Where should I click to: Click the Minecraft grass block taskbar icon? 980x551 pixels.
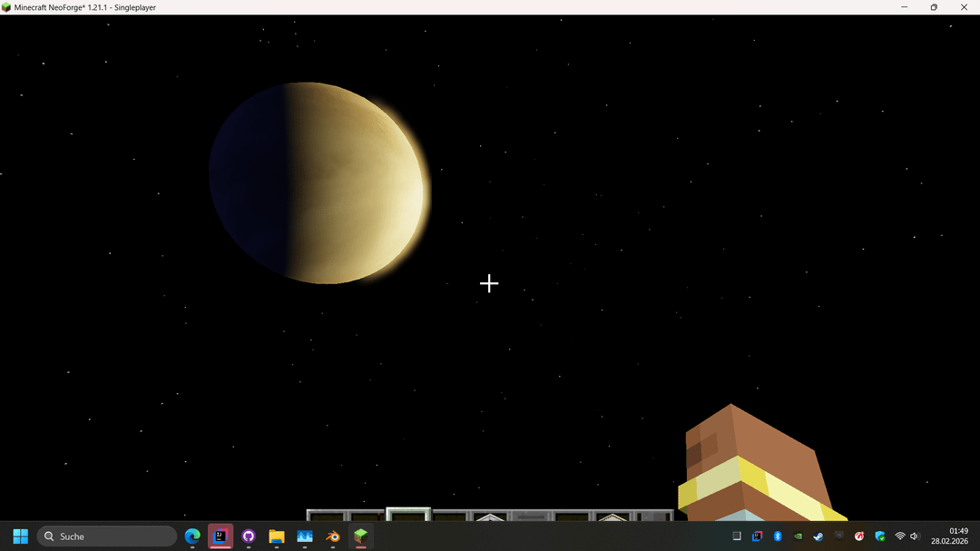click(361, 536)
